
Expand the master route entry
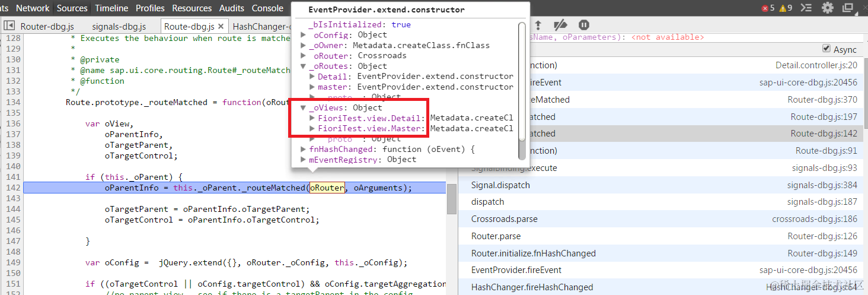(312, 87)
